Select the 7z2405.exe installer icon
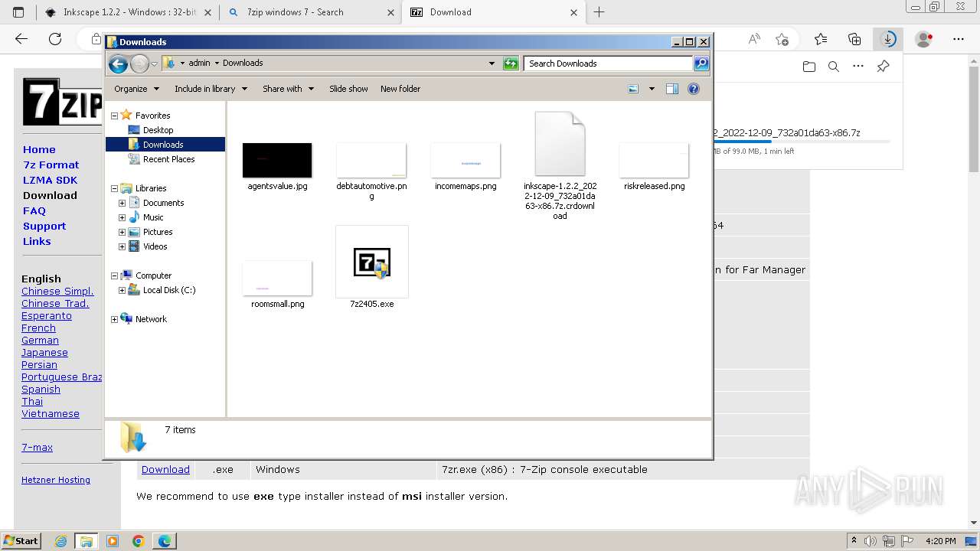The height and width of the screenshot is (551, 980). pyautogui.click(x=372, y=262)
